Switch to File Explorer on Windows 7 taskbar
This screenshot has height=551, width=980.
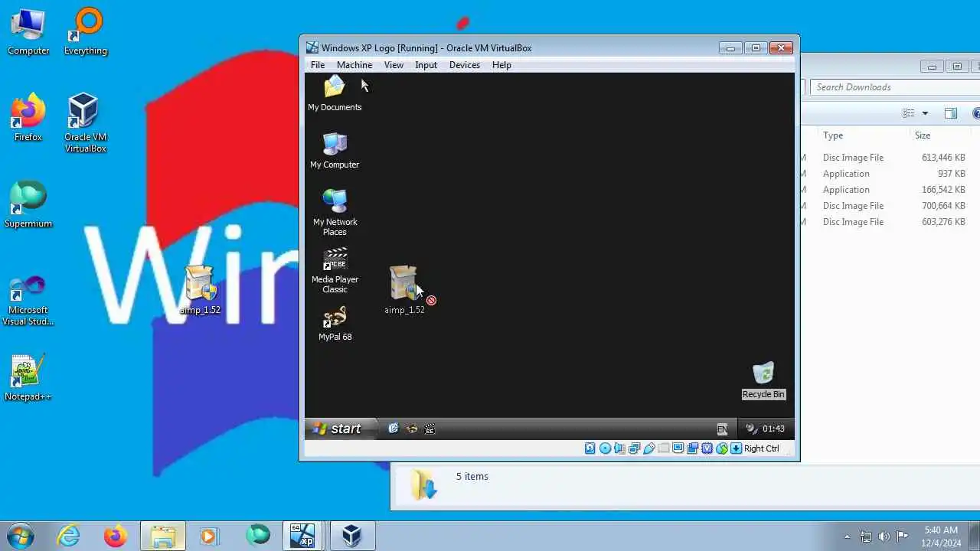pos(162,536)
